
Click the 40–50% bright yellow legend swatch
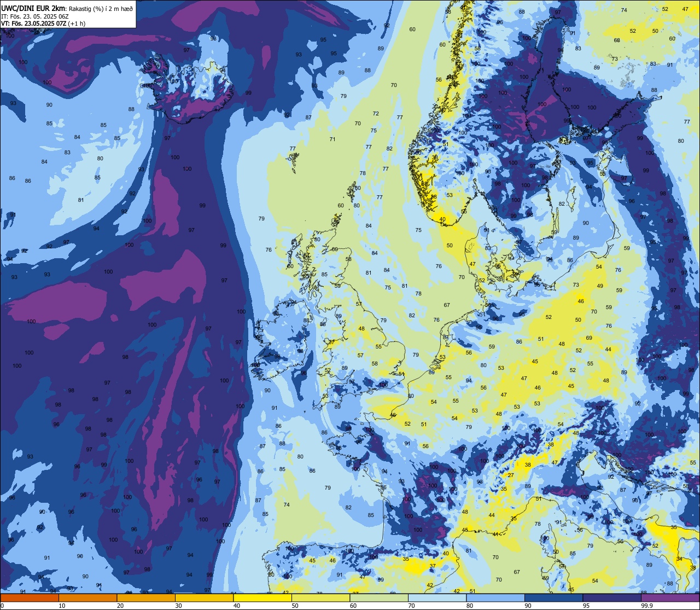tap(262, 598)
